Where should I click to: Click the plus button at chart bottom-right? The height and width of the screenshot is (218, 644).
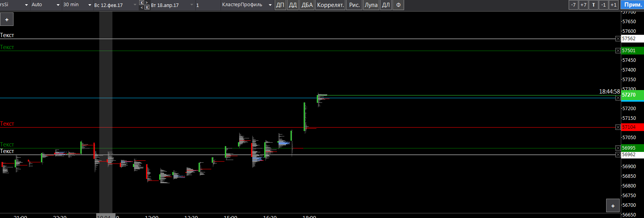[x=613, y=206]
